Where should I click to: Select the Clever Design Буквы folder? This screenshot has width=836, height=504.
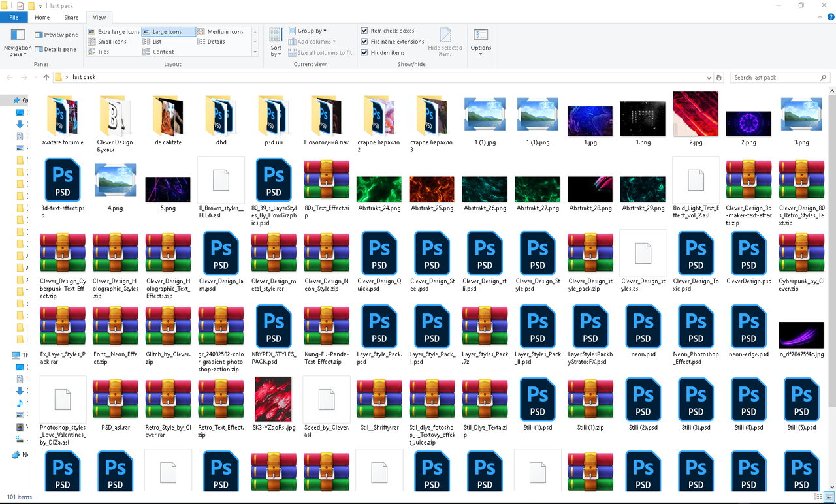coord(115,124)
